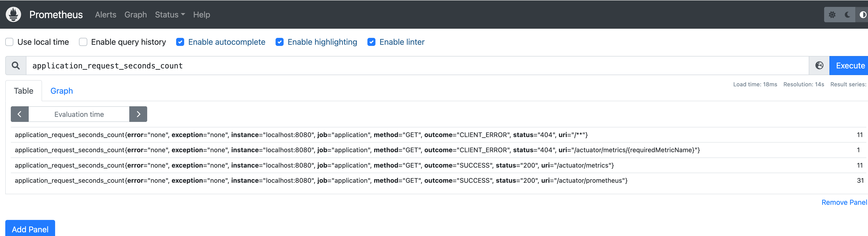
Task: Click the Evaluation time input
Action: coord(79,114)
